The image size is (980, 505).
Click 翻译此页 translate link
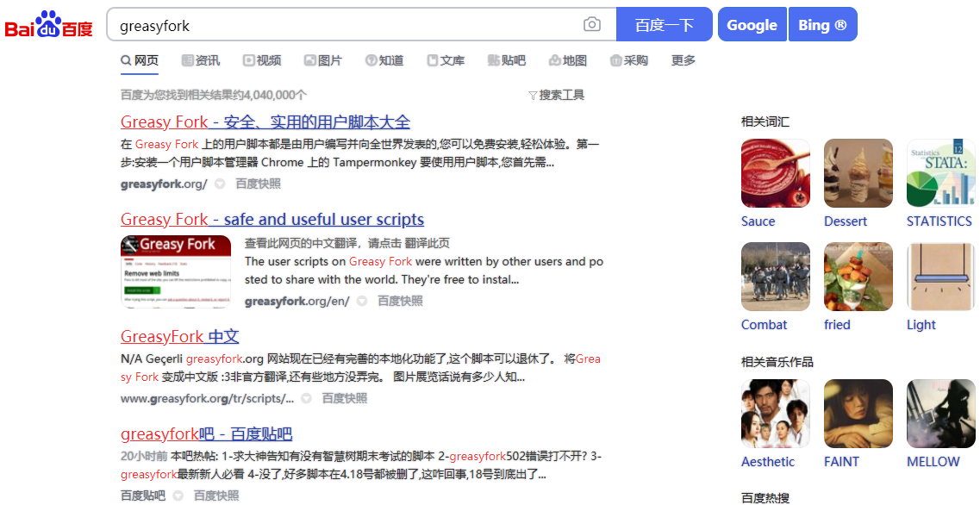click(x=427, y=243)
